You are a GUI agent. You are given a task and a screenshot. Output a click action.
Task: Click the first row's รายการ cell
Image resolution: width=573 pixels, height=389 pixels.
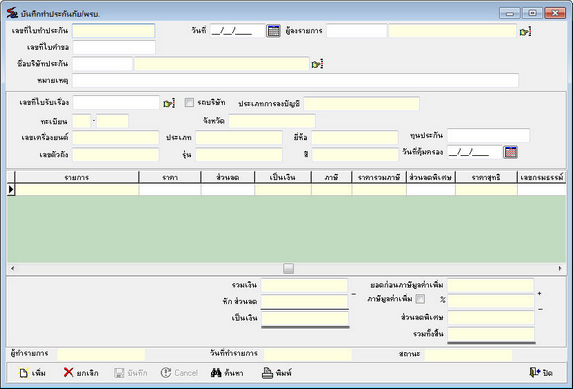tap(77, 189)
